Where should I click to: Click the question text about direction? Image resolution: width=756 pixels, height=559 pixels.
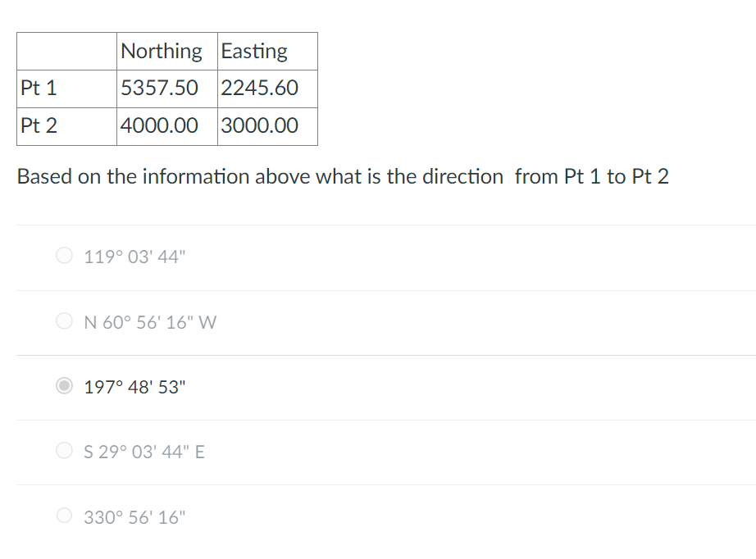pyautogui.click(x=343, y=176)
